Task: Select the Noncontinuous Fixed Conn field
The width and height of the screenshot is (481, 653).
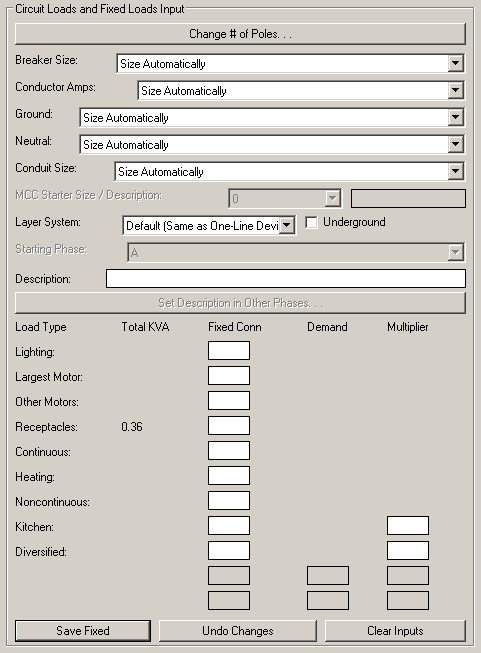Action: (229, 501)
